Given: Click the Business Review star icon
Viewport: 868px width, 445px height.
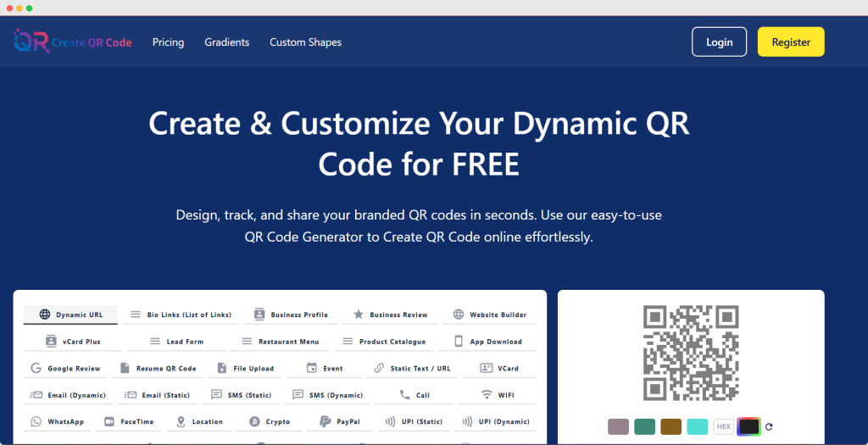Looking at the screenshot, I should tap(359, 314).
